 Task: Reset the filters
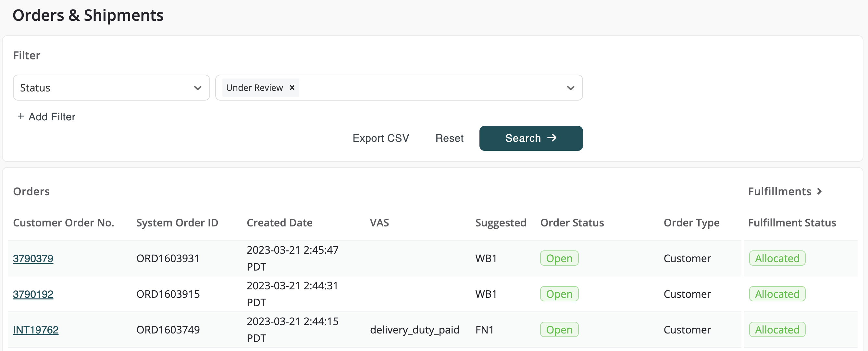pos(449,138)
